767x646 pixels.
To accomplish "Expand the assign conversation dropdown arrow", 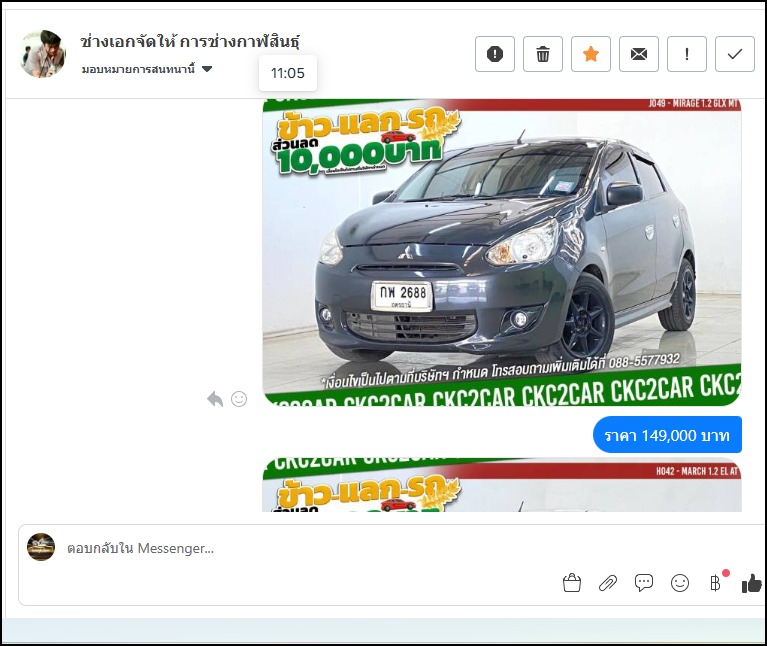I will pyautogui.click(x=207, y=69).
